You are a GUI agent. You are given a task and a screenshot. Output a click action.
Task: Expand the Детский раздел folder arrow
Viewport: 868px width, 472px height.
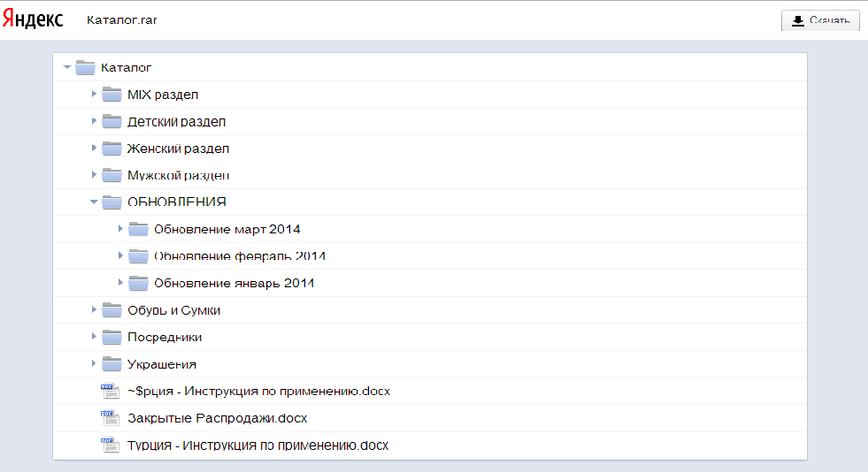94,121
